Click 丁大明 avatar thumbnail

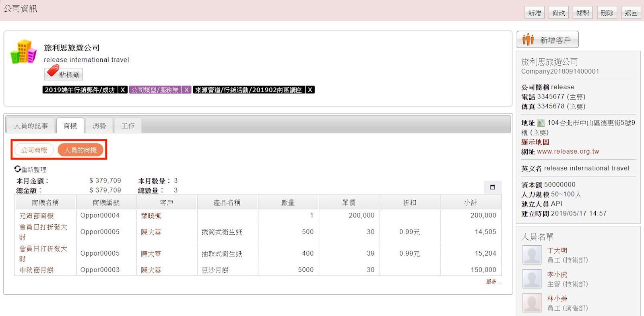[x=532, y=255]
